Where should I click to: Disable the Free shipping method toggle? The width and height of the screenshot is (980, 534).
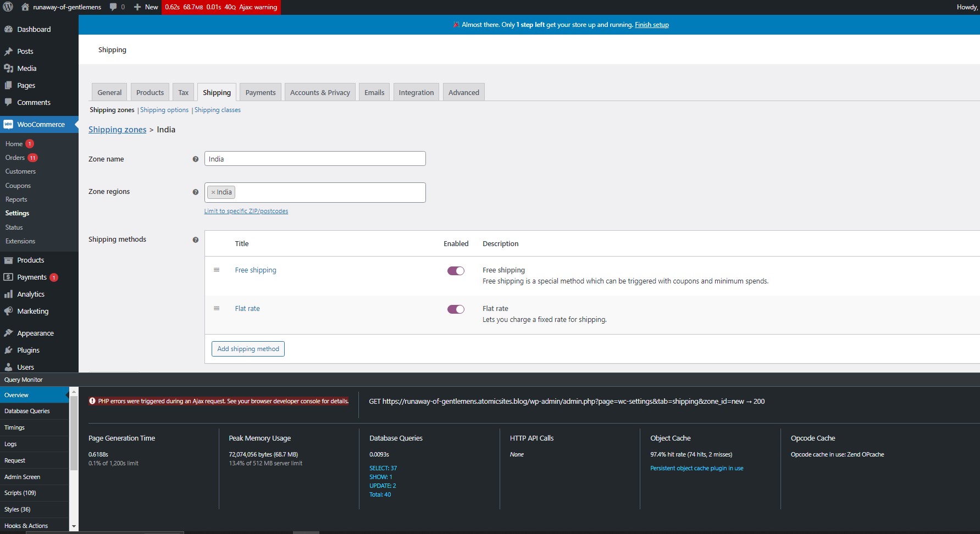(456, 271)
